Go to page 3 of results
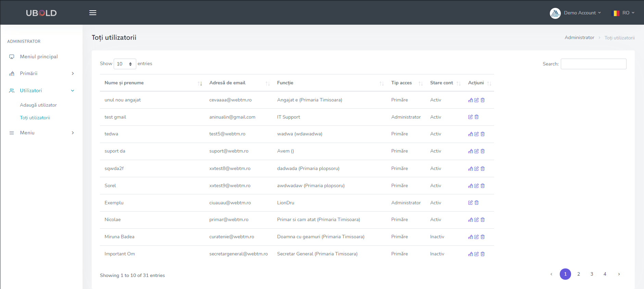The width and height of the screenshot is (644, 289). [592, 274]
